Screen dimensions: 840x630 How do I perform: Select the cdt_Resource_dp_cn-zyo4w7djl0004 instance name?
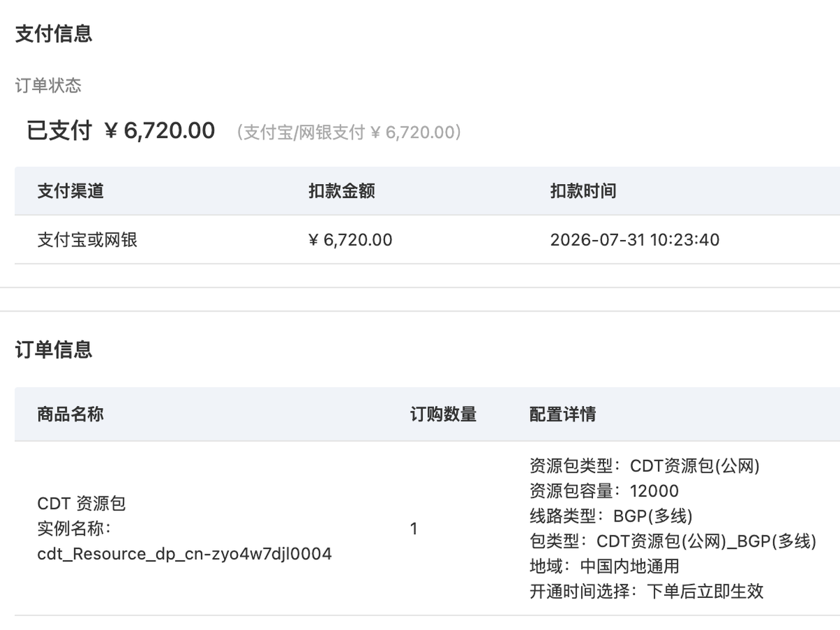tap(185, 554)
